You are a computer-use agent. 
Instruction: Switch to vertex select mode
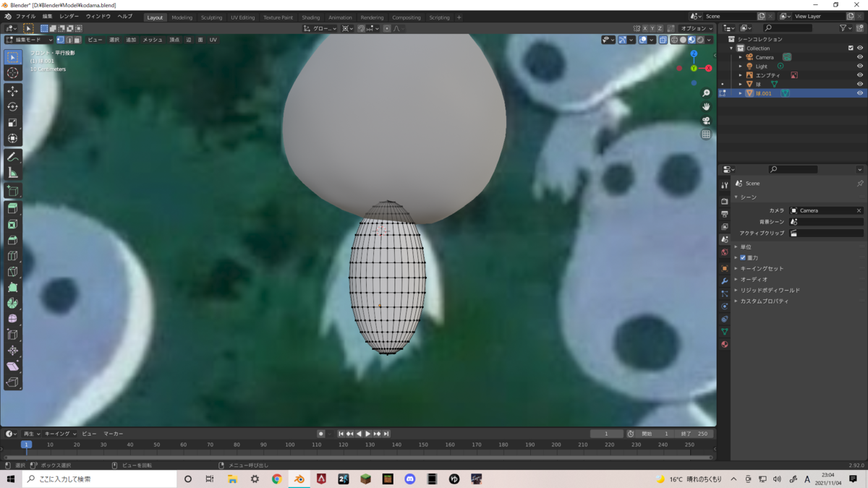click(x=61, y=40)
